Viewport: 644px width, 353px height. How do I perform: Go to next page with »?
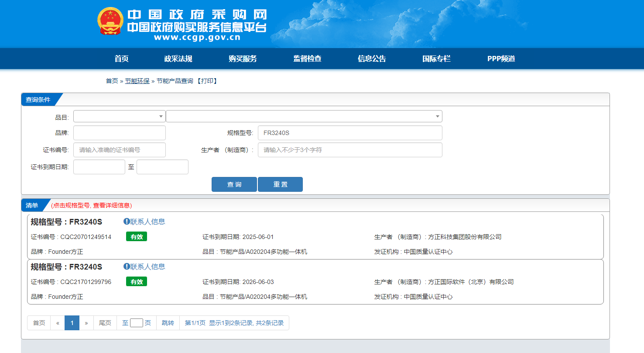pos(86,323)
